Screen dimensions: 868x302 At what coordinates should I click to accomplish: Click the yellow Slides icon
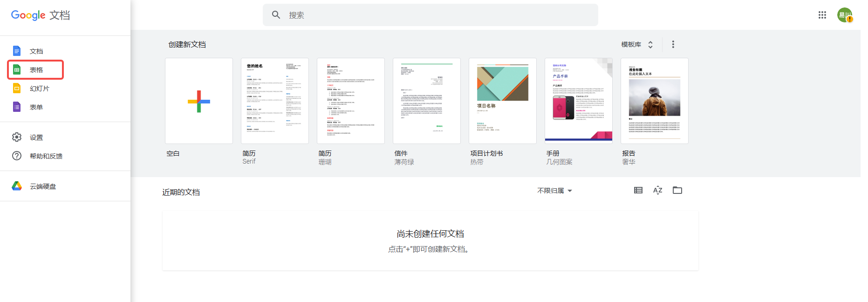point(17,88)
